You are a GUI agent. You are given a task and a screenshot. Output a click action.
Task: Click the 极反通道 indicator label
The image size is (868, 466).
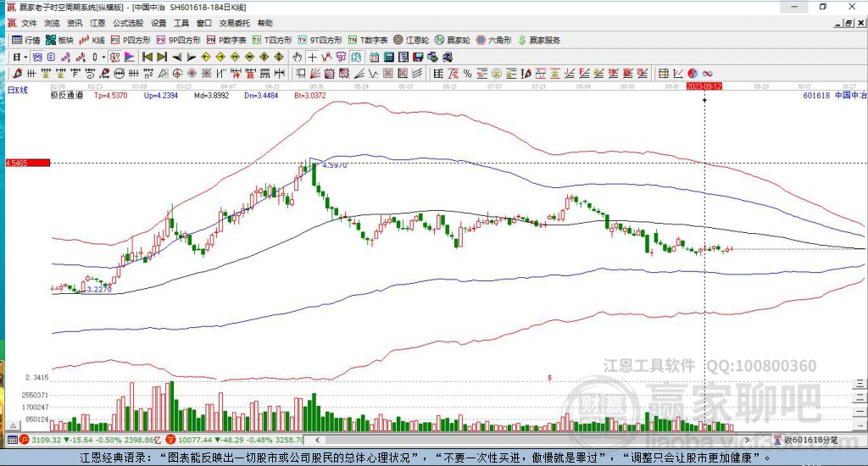tap(66, 95)
